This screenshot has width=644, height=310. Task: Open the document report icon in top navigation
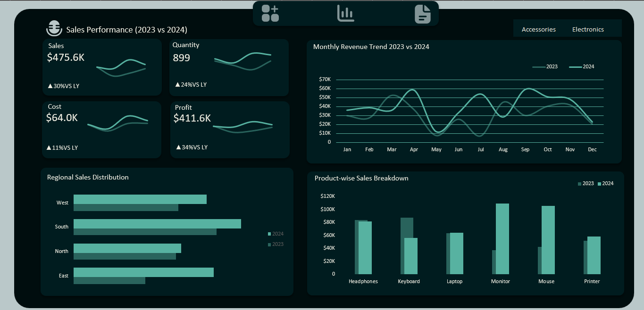pyautogui.click(x=422, y=14)
